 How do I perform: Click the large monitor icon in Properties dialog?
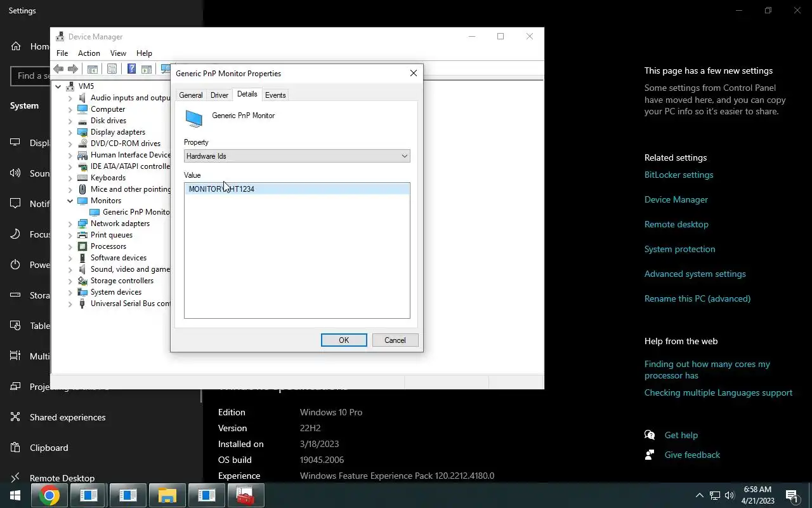pyautogui.click(x=193, y=119)
